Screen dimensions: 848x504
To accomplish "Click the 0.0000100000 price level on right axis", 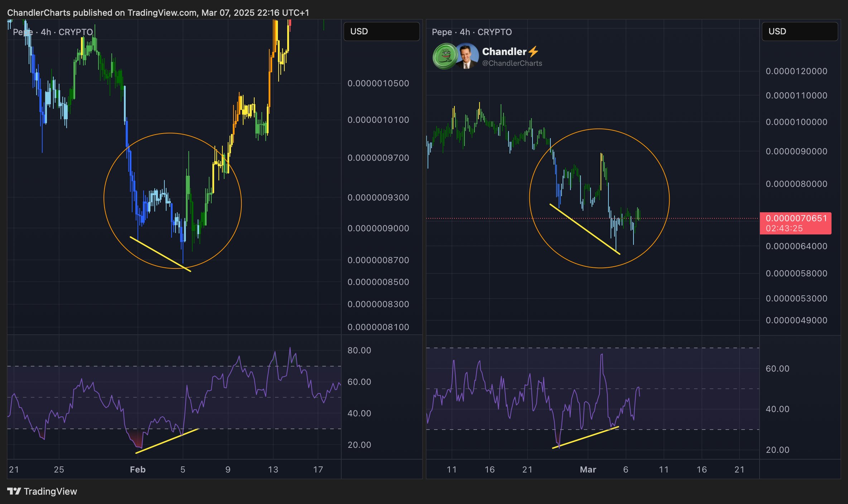I will [x=796, y=122].
